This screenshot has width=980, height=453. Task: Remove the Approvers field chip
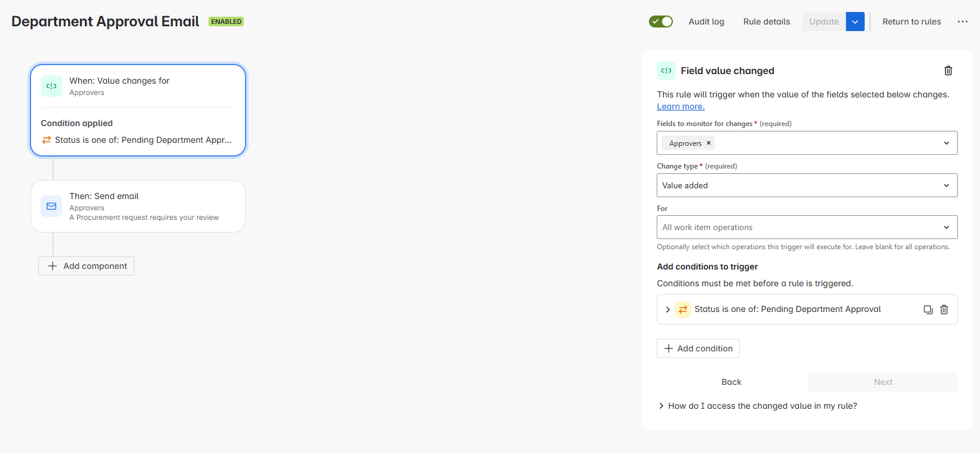pos(708,143)
